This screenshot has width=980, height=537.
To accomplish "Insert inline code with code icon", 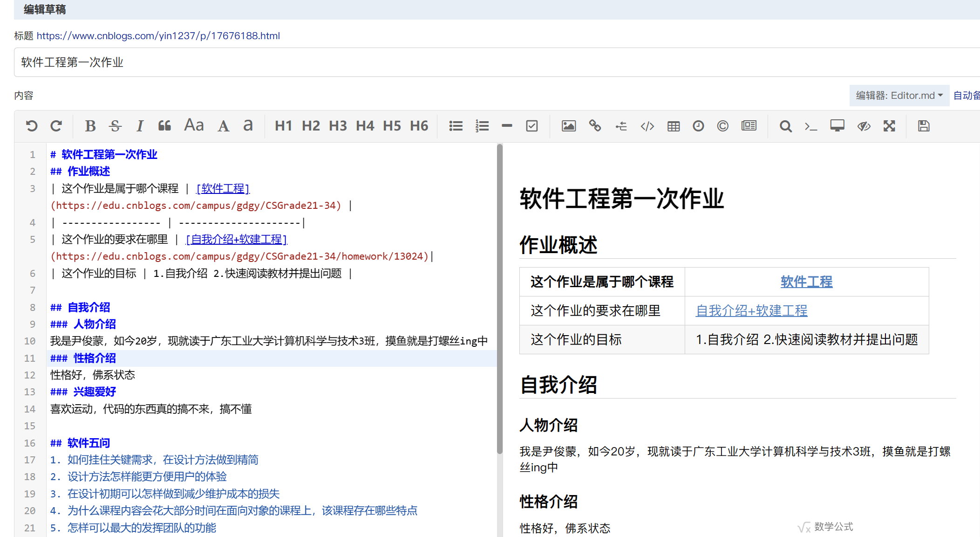I will pos(647,126).
